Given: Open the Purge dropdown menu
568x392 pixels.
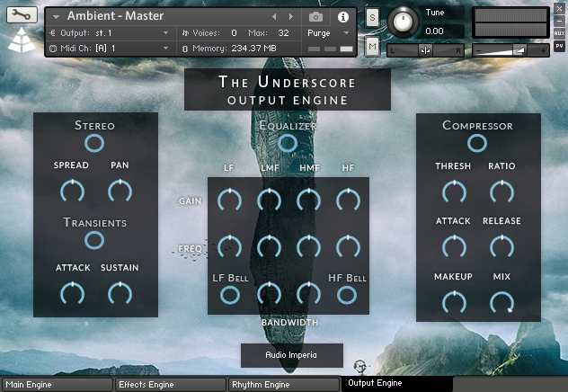Looking at the screenshot, I should click(x=328, y=33).
